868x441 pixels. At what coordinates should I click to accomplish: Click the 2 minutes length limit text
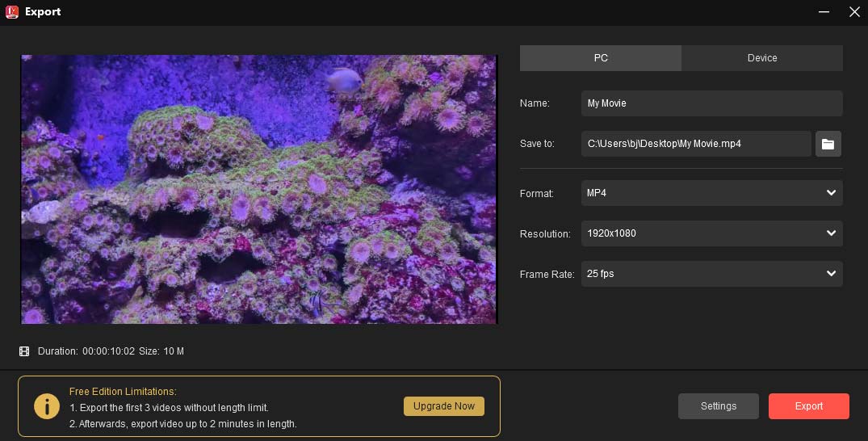(183, 424)
